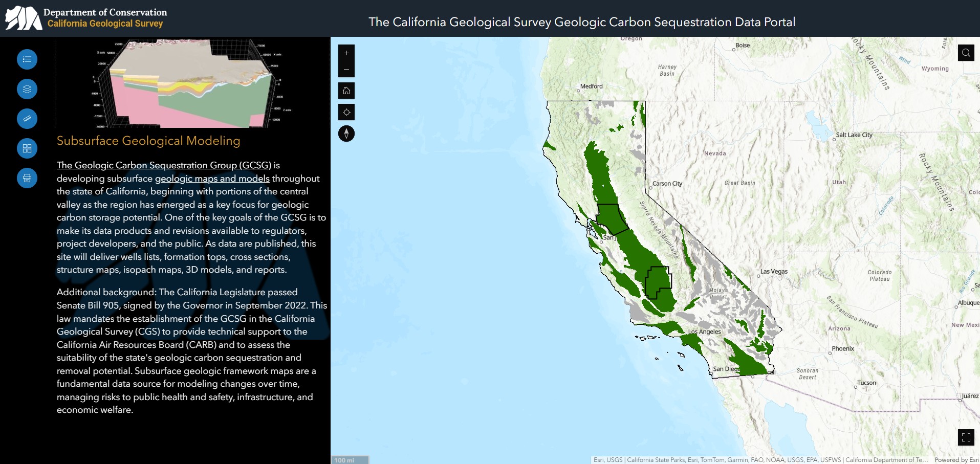Follow the geologic maps and models link
This screenshot has height=464, width=980.
tap(212, 179)
